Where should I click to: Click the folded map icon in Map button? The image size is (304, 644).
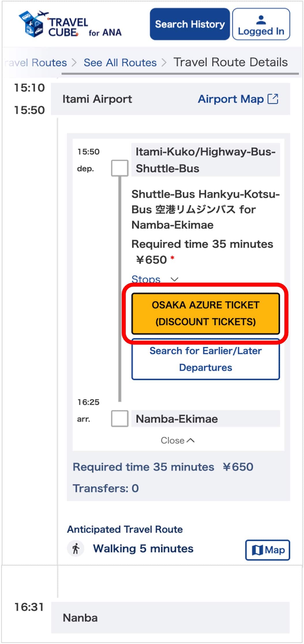[257, 550]
